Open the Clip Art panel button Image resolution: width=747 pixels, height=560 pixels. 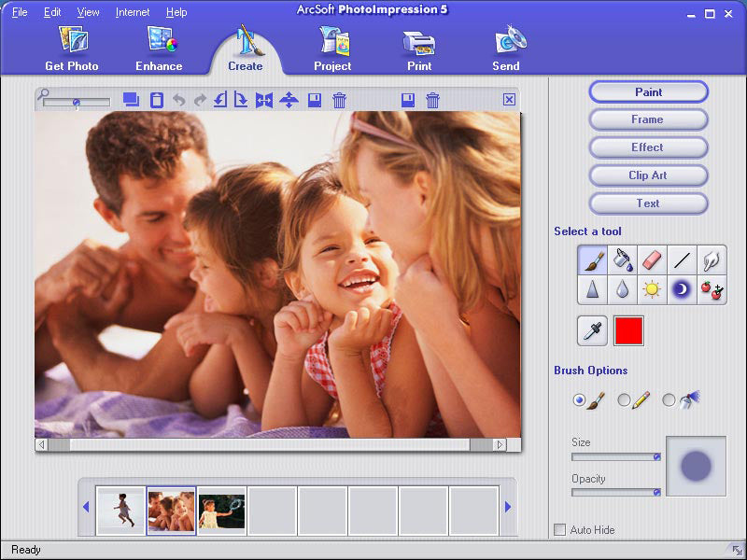click(x=647, y=175)
